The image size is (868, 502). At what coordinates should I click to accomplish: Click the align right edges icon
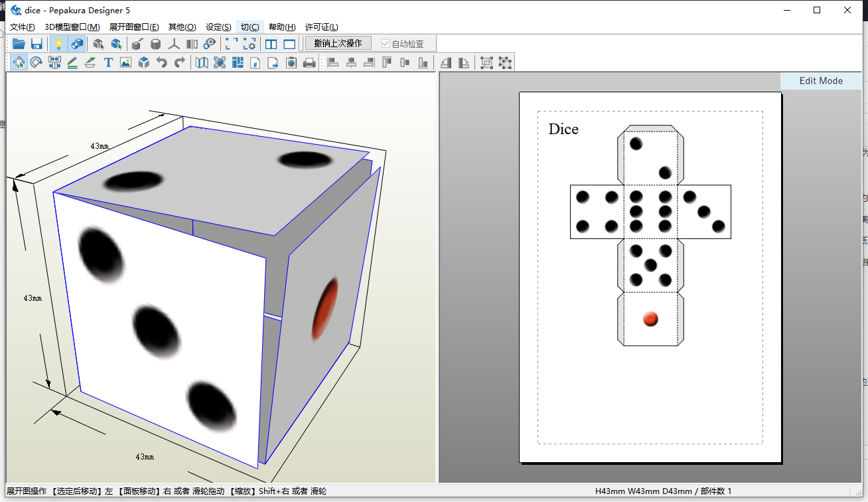tap(370, 62)
